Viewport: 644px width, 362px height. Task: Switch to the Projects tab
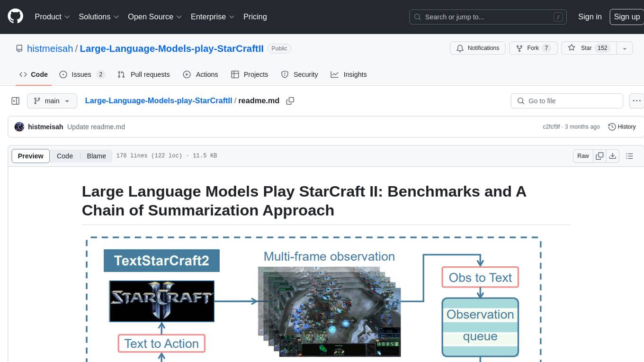coord(250,74)
